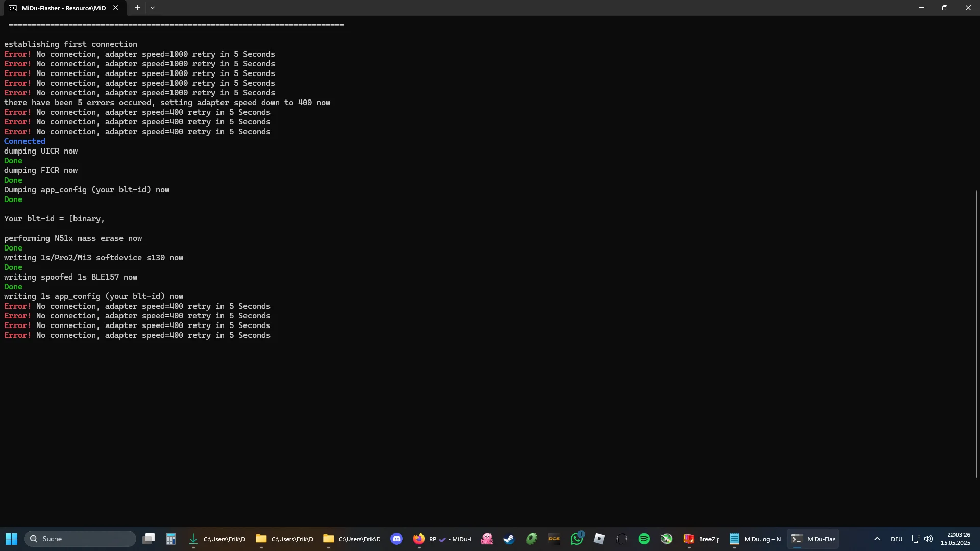Select the MiDu-Flasher terminal tab
The image size is (980, 551).
(62, 8)
